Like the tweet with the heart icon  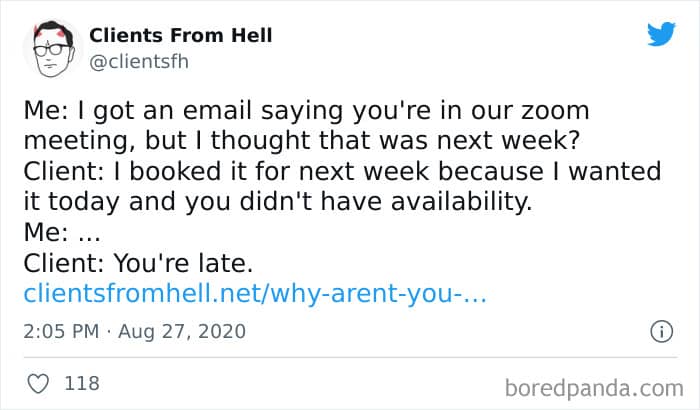click(38, 384)
